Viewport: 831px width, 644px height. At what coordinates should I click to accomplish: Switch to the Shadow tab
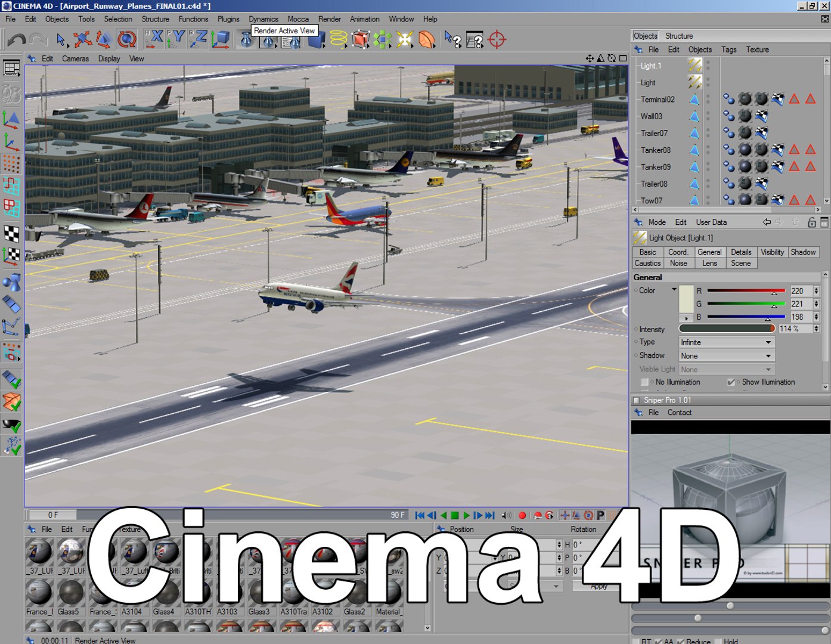803,252
